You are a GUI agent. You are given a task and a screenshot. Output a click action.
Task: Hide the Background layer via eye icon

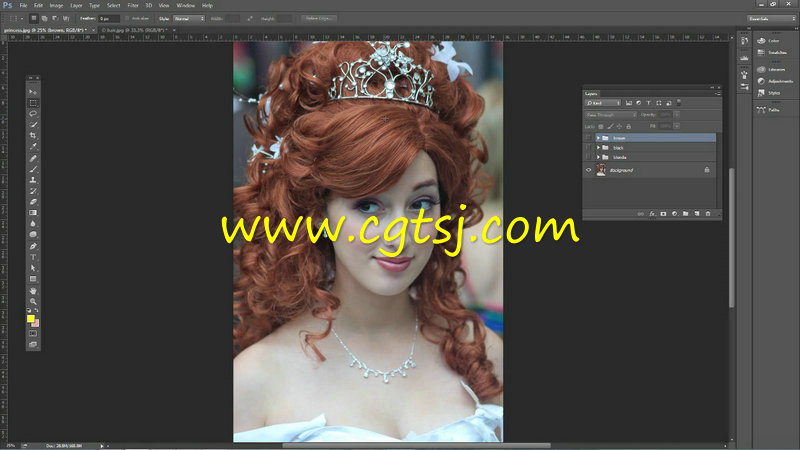pos(588,171)
